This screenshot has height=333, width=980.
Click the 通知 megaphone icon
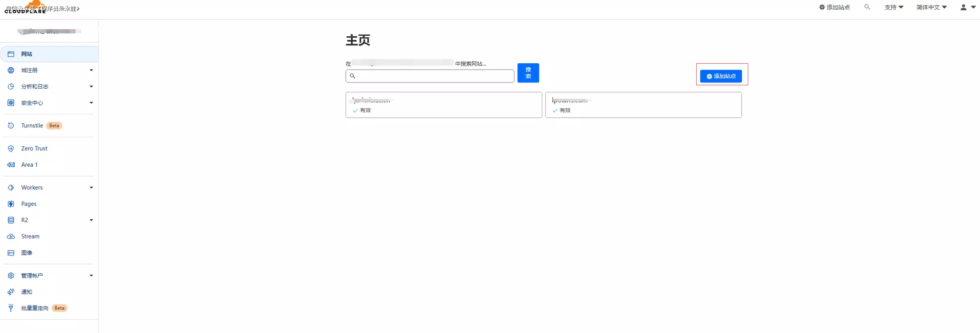[x=11, y=292]
